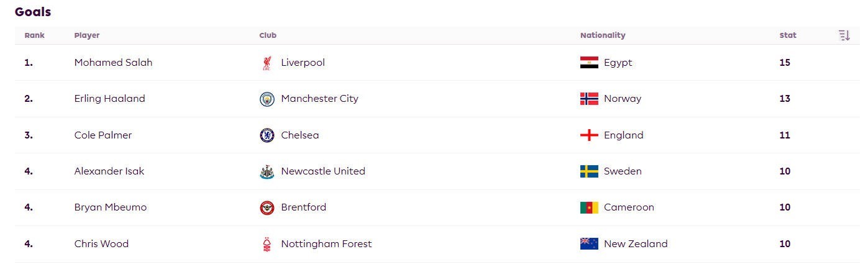Open the Nottingham Forest club link
The height and width of the screenshot is (267, 868).
326,244
